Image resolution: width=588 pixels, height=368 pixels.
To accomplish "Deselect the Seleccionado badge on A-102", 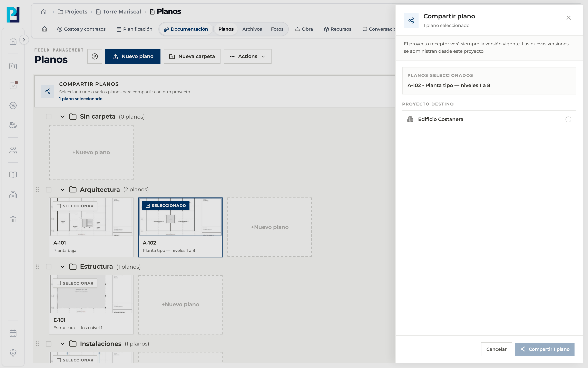I will (166, 206).
